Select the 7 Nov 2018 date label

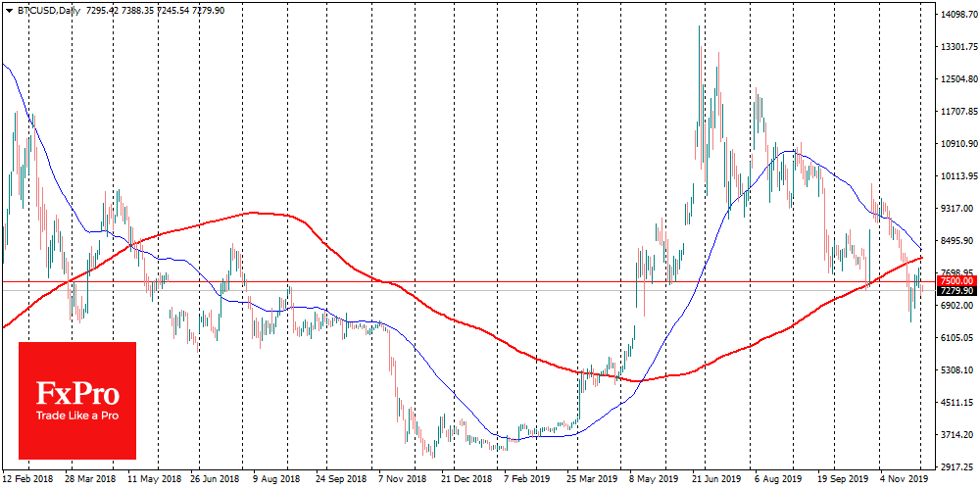404,481
